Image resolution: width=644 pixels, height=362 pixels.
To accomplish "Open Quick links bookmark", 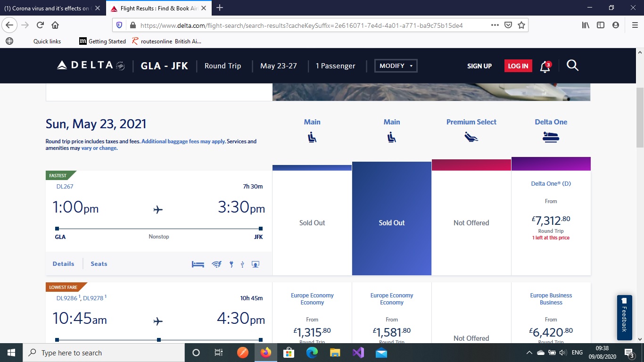I will click(x=47, y=41).
